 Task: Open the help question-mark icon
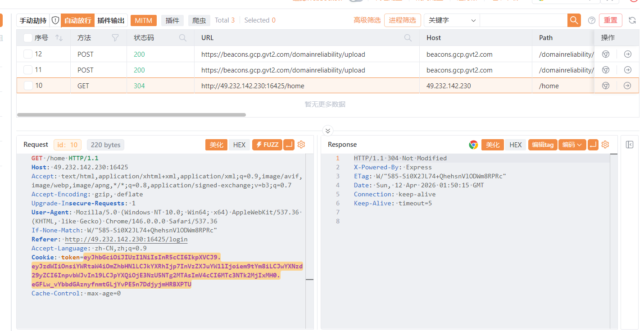592,20
